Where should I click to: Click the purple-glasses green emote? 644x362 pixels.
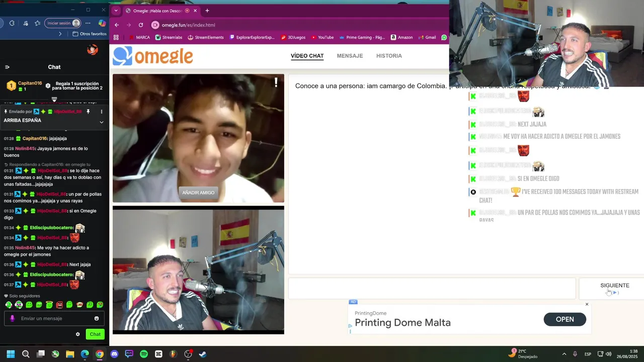19,305
